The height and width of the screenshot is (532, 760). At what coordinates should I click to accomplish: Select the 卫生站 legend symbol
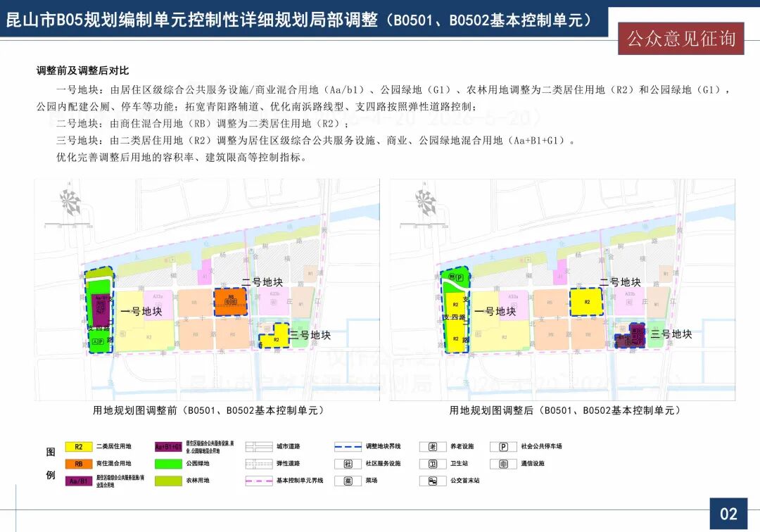(432, 464)
